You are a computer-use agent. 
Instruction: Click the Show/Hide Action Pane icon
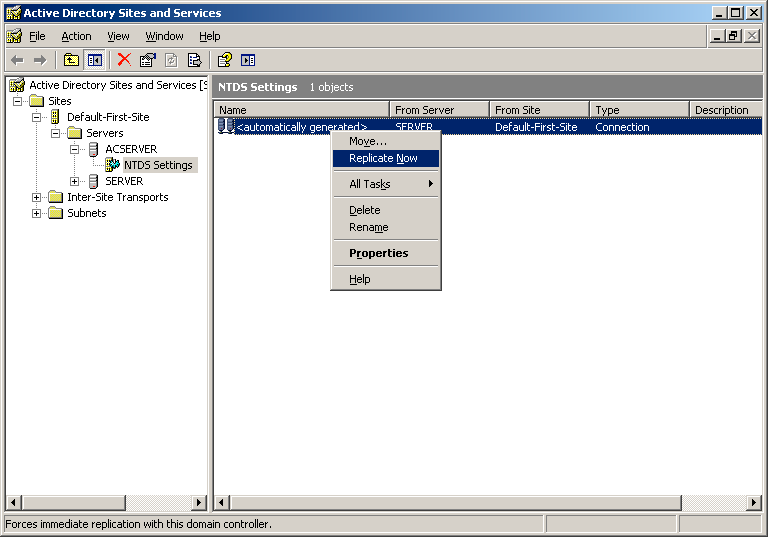(x=248, y=60)
